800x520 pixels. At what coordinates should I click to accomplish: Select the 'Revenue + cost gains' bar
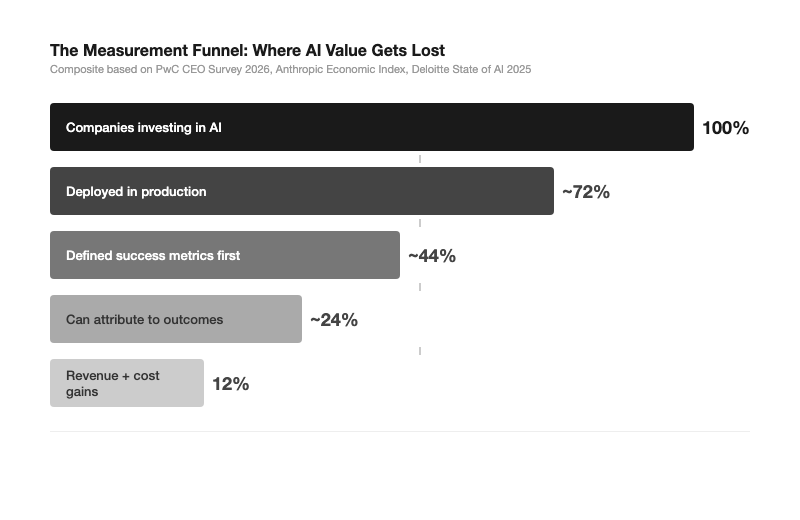pyautogui.click(x=126, y=383)
